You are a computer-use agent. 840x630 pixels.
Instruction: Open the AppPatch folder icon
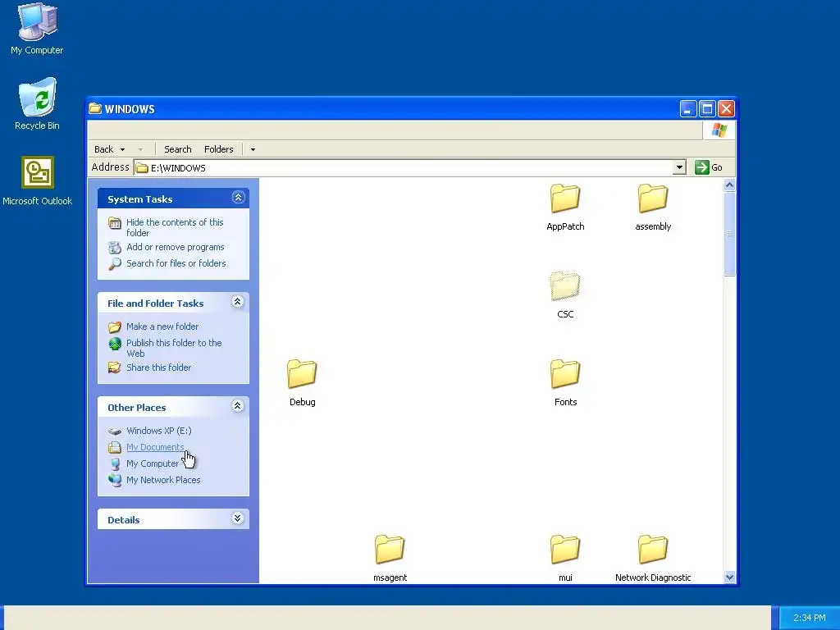click(565, 199)
